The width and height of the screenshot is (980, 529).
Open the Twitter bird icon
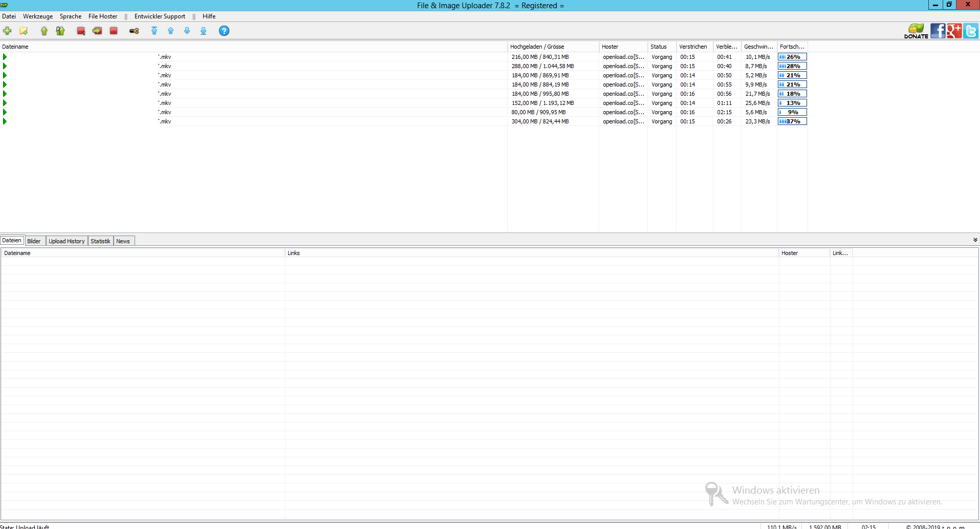(x=971, y=31)
